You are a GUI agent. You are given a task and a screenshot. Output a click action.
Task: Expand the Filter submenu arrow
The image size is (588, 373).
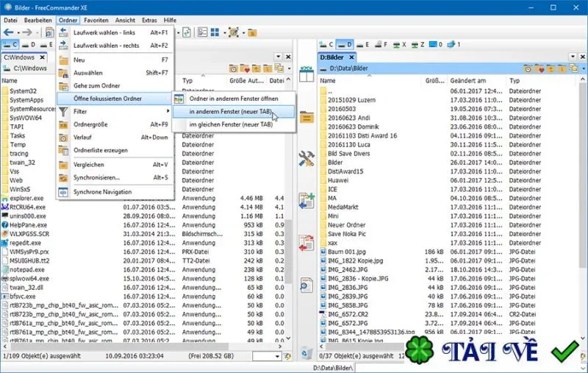pyautogui.click(x=168, y=111)
